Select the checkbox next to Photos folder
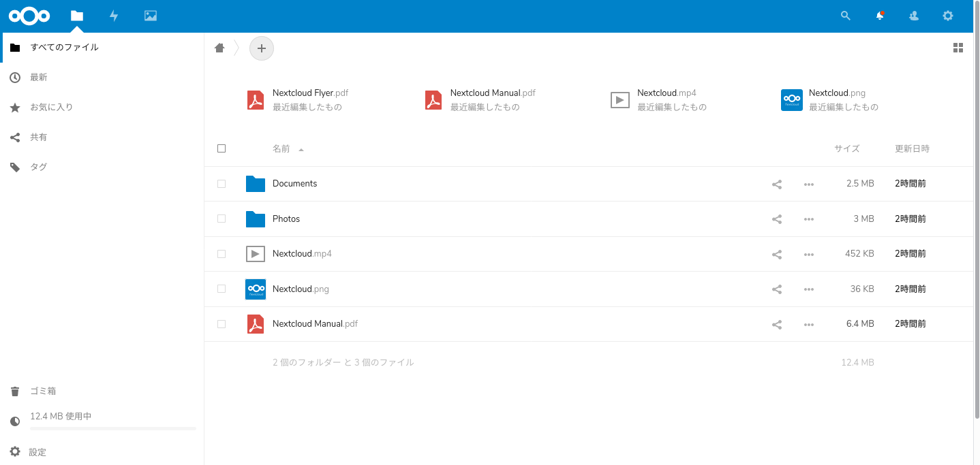The height and width of the screenshot is (465, 980). 221,219
